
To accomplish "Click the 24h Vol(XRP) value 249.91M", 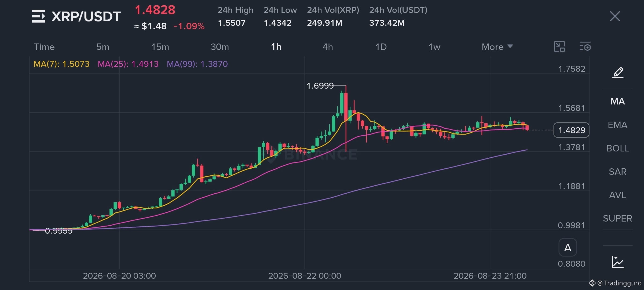I will click(x=324, y=23).
